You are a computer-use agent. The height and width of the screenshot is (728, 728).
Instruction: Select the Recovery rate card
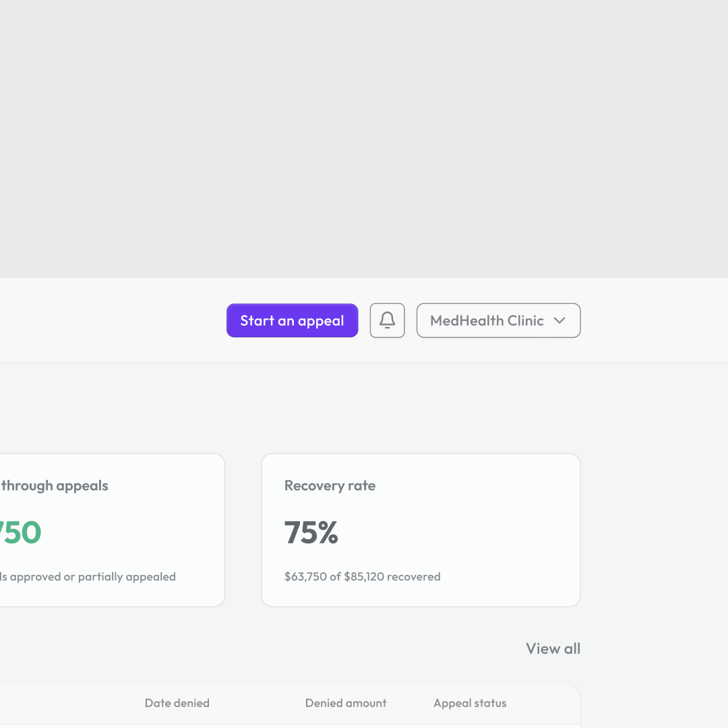pos(421,530)
